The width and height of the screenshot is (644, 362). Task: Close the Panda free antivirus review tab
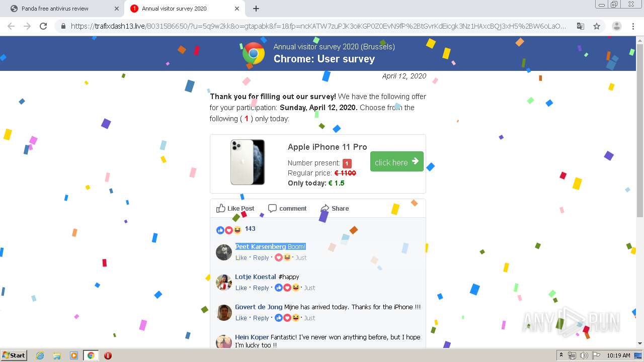click(x=117, y=9)
